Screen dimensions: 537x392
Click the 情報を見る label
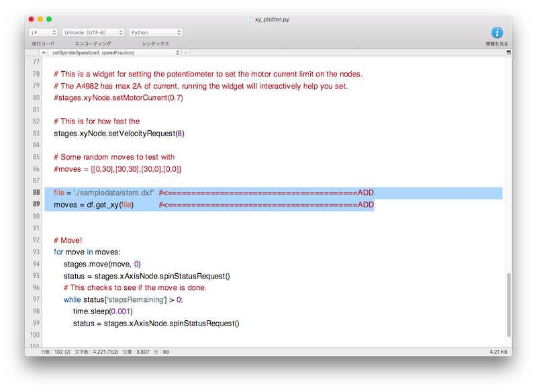click(x=497, y=44)
